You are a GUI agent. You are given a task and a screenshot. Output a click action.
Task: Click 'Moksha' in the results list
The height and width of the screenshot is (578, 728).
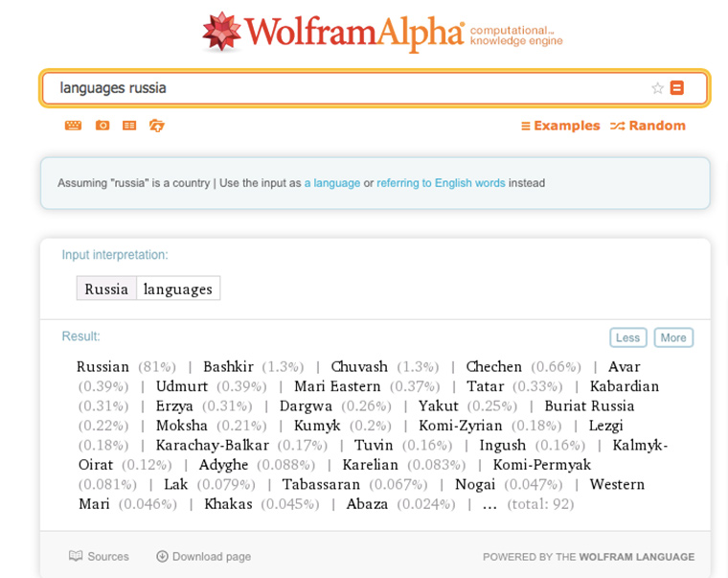182,426
